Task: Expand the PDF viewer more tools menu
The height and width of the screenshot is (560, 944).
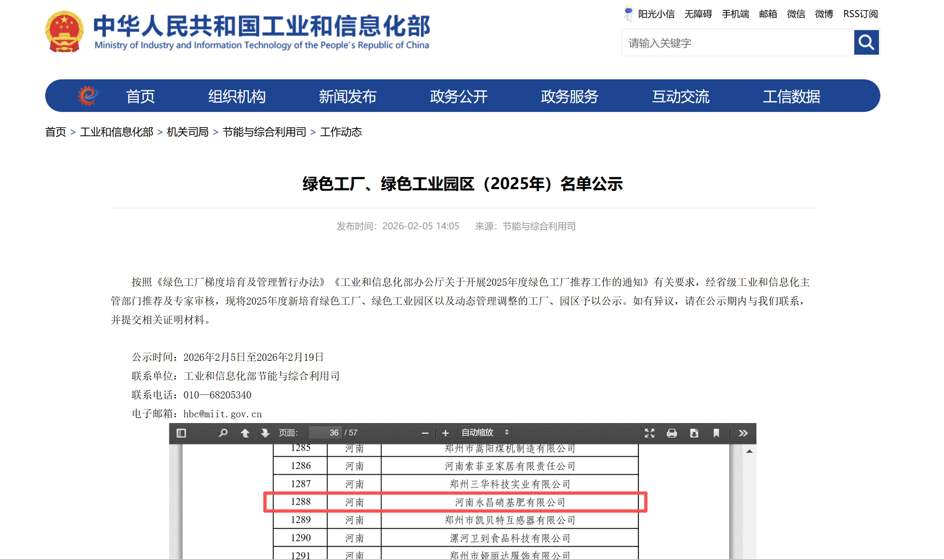Action: pyautogui.click(x=742, y=433)
